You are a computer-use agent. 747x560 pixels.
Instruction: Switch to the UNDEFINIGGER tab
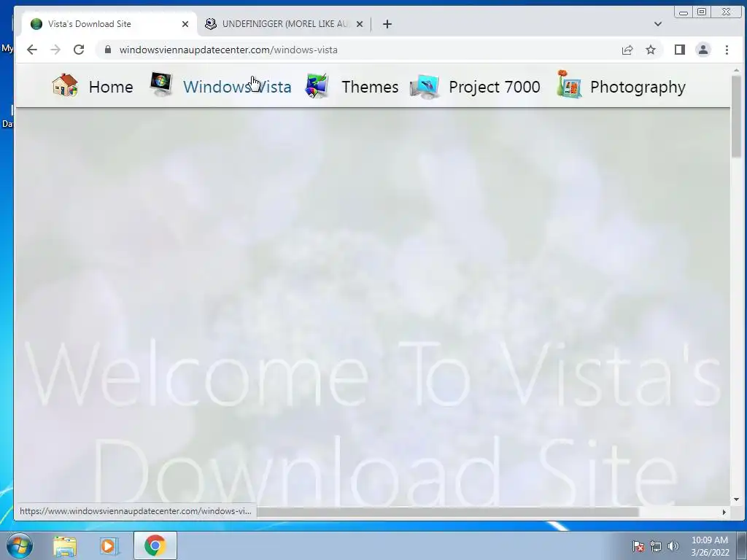285,24
